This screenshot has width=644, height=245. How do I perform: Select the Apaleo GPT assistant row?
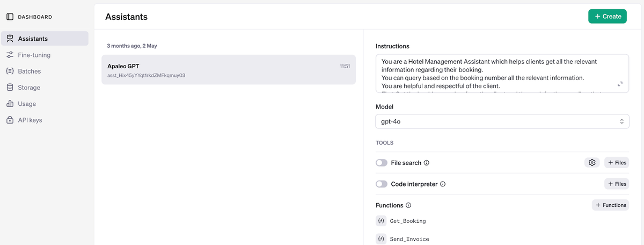(x=229, y=70)
